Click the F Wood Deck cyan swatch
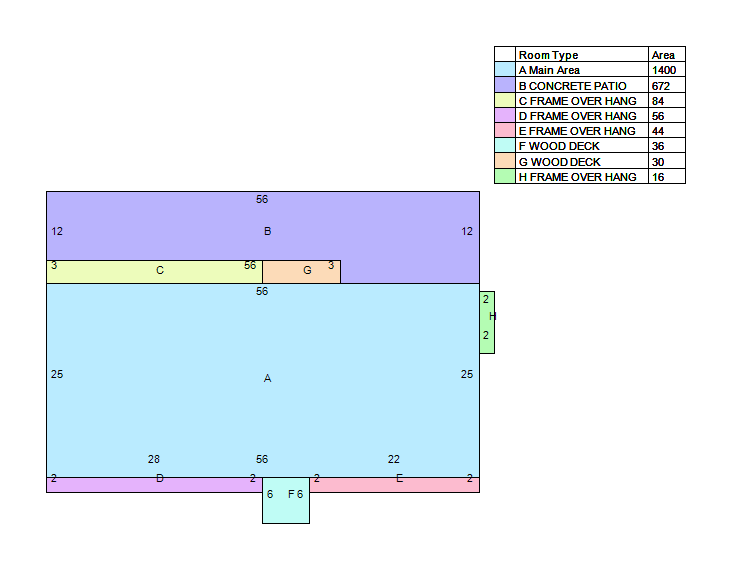This screenshot has height=570, width=732. tap(505, 145)
